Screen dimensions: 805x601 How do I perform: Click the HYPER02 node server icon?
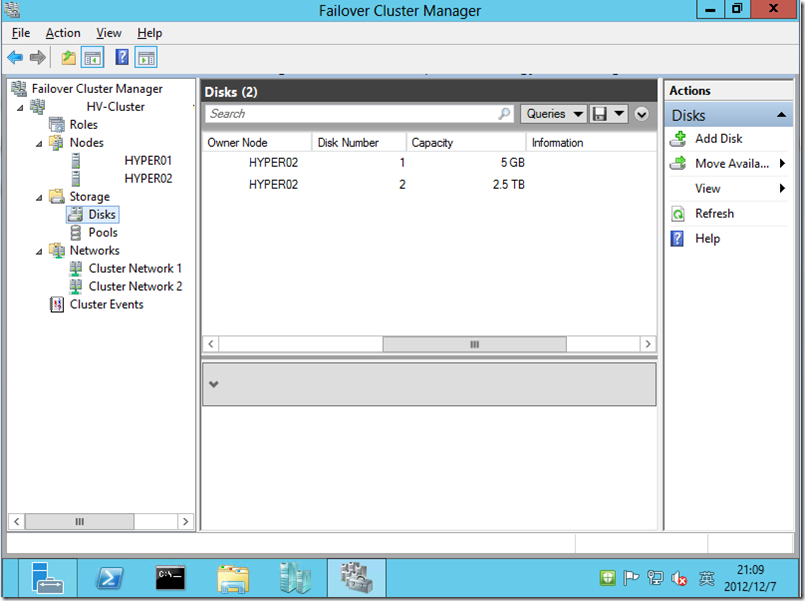tap(75, 179)
